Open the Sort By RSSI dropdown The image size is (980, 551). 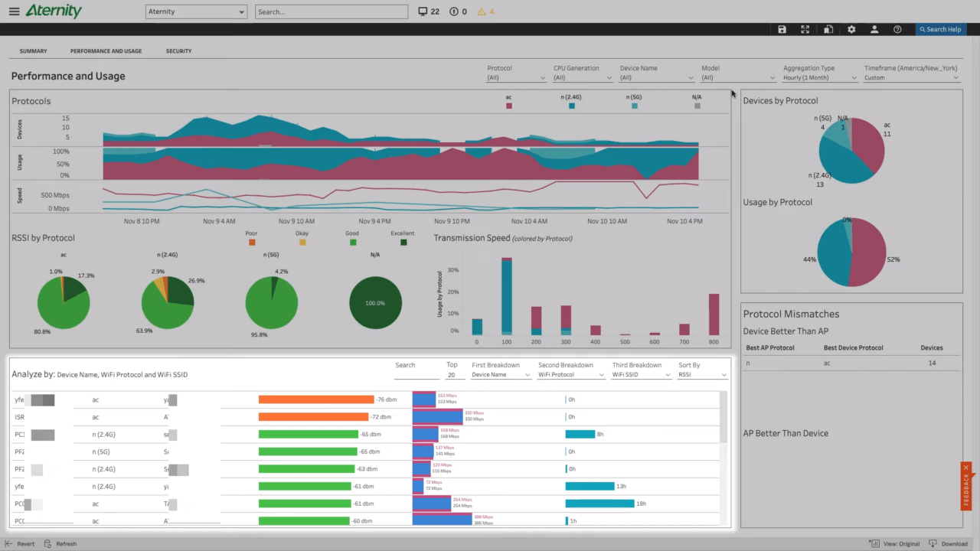coord(701,374)
